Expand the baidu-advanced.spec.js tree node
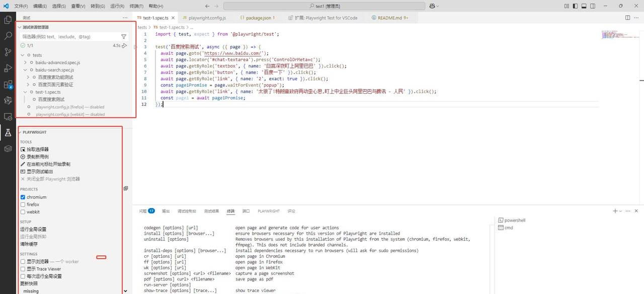 coord(26,62)
